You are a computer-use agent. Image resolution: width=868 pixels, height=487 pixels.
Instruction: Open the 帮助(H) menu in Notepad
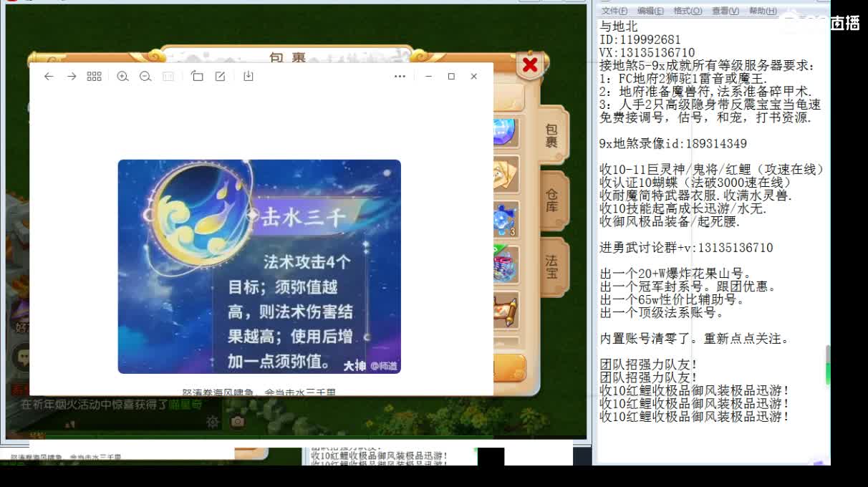click(763, 11)
